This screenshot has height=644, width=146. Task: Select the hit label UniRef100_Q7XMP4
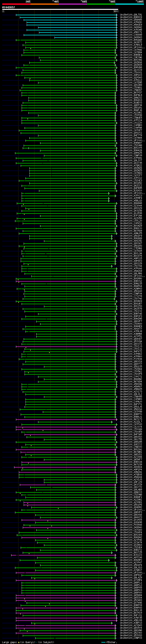coord(131,580)
